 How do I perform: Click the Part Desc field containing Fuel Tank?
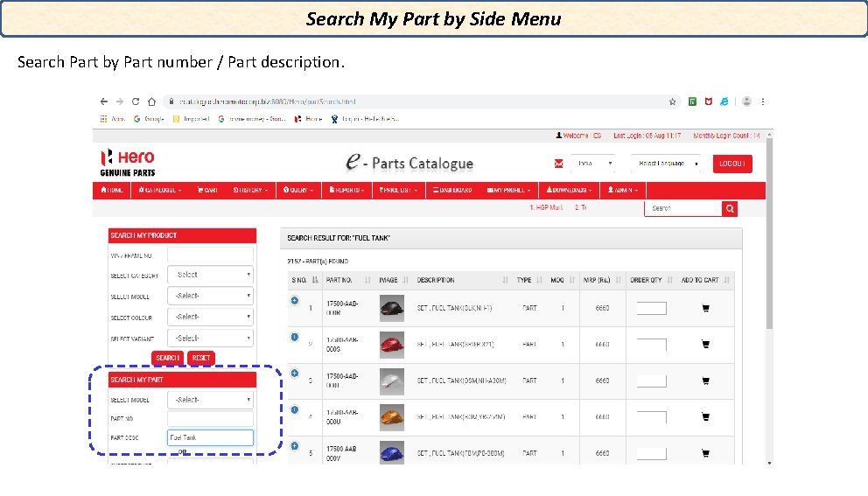(210, 437)
